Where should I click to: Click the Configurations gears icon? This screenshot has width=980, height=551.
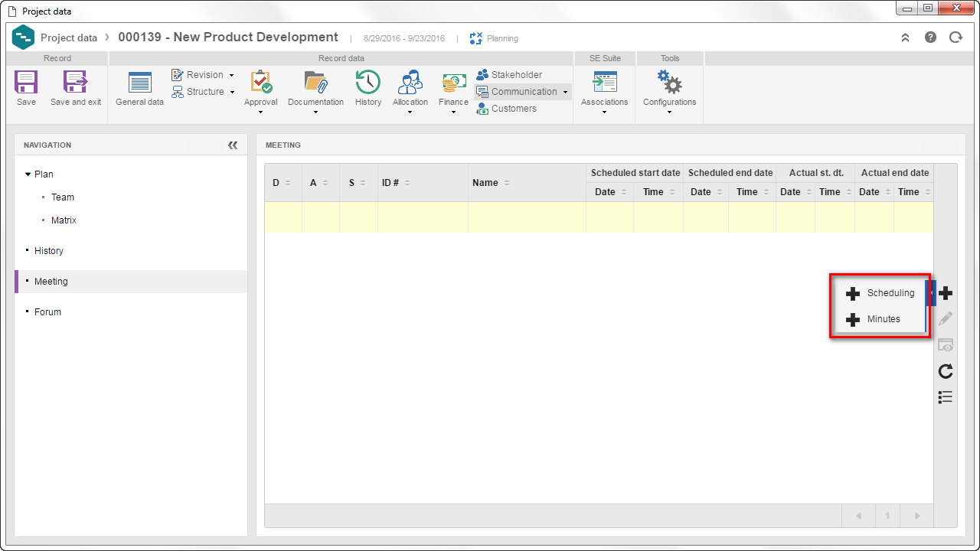tap(669, 82)
